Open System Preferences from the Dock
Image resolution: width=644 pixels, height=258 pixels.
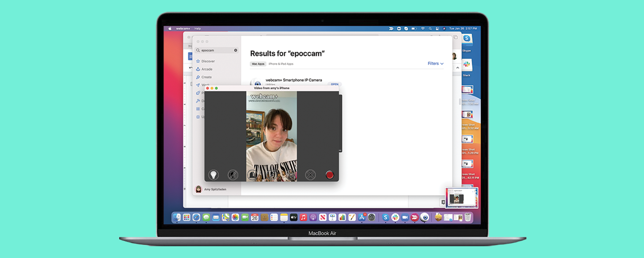point(371,217)
